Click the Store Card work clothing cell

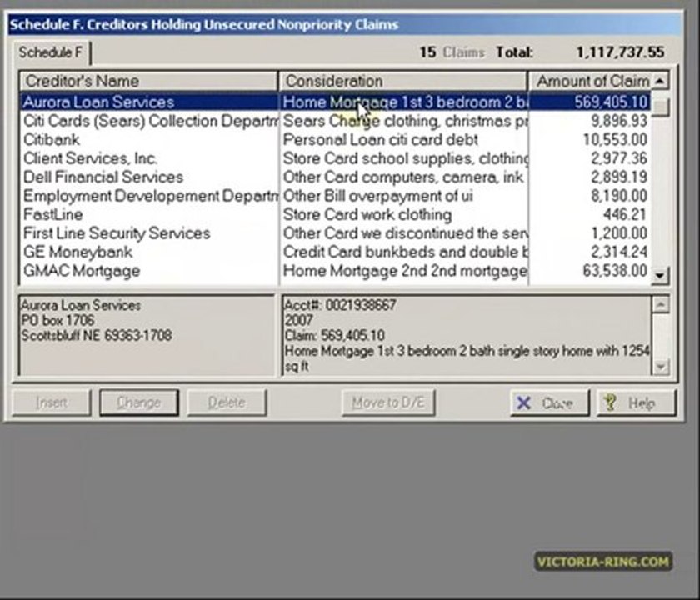(404, 215)
